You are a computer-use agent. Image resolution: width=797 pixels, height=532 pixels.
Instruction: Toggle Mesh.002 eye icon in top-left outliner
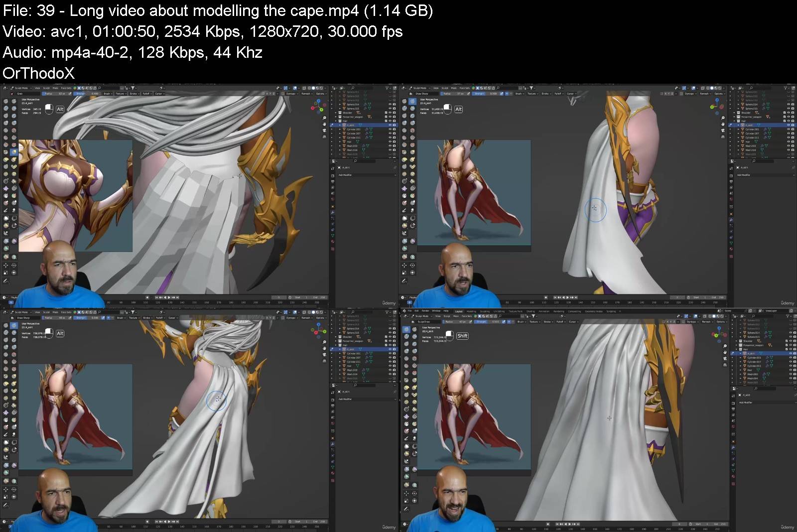pyautogui.click(x=390, y=146)
